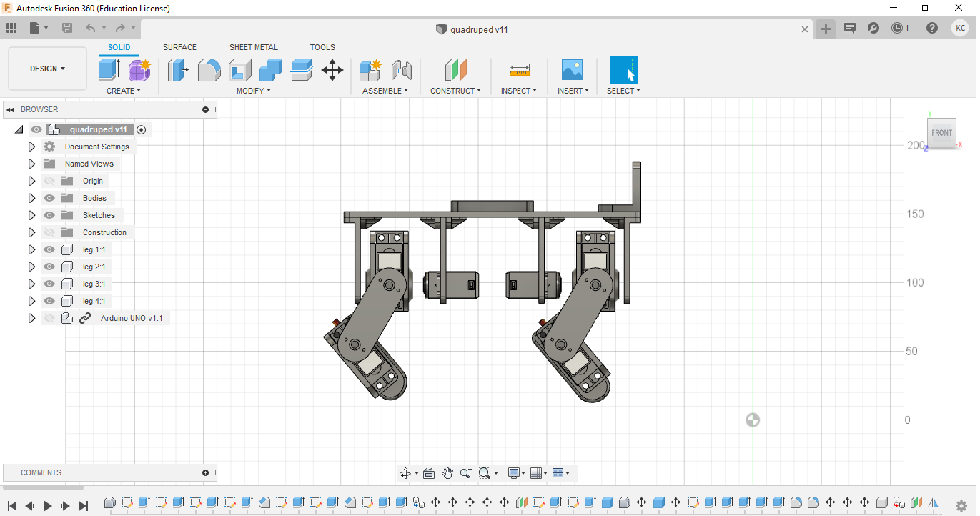This screenshot has height=516, width=980.
Task: Click the Shell tool icon
Action: pos(240,70)
